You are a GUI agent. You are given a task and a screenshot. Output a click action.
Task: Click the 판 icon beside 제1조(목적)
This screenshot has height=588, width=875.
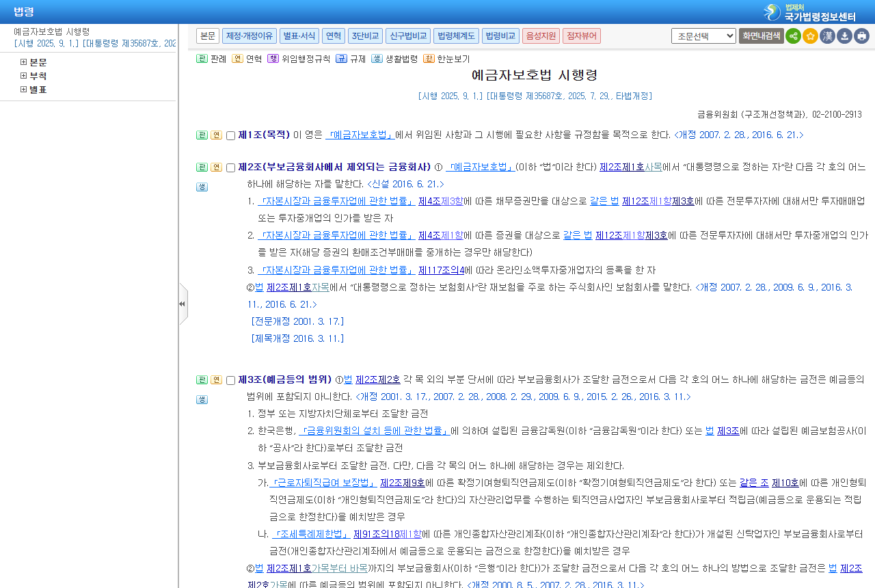point(202,135)
